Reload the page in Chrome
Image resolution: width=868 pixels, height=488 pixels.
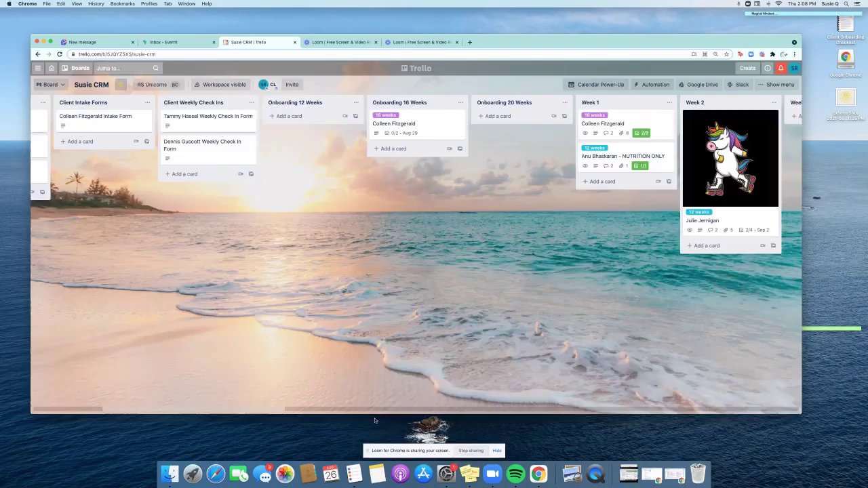[x=60, y=54]
